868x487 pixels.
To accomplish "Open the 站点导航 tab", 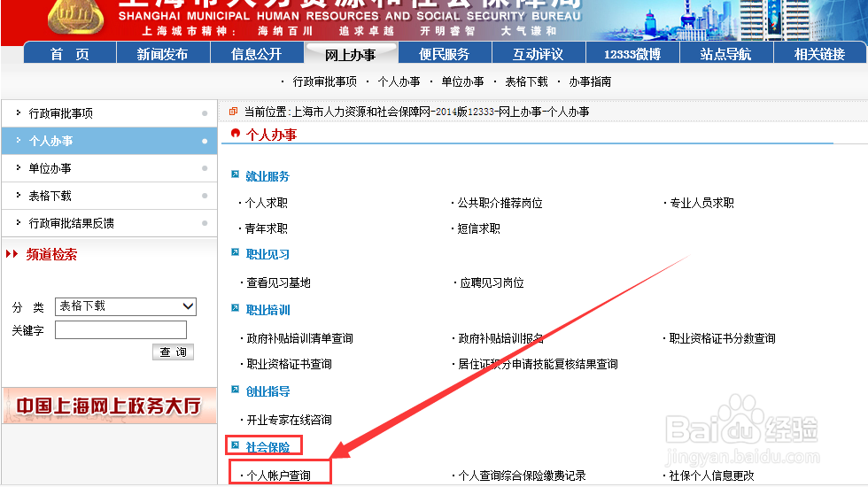I will (725, 54).
